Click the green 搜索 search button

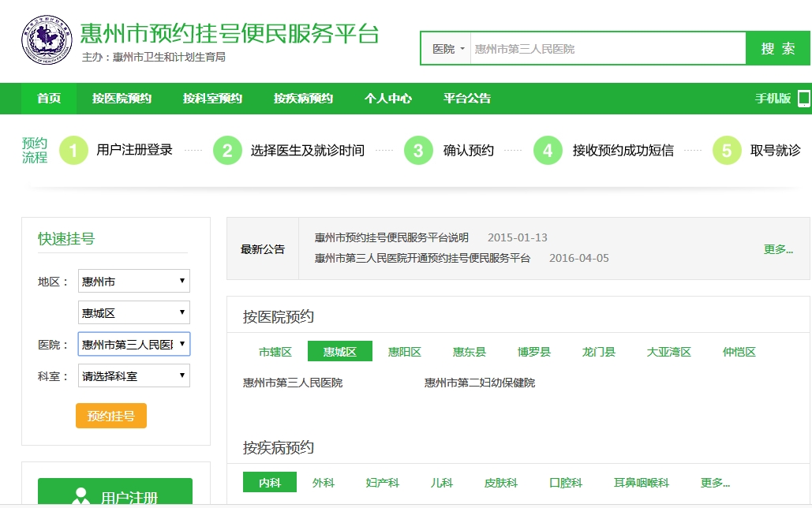[777, 49]
